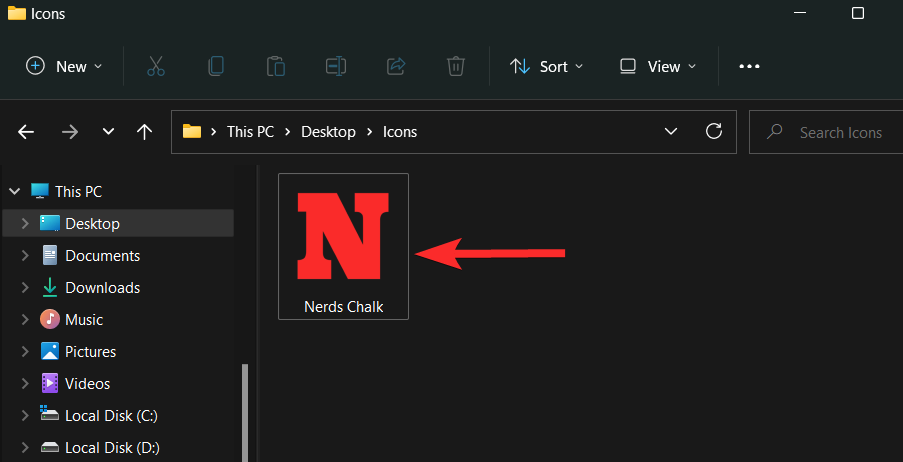903x462 pixels.
Task: Open the See more ellipsis menu
Action: (x=749, y=67)
